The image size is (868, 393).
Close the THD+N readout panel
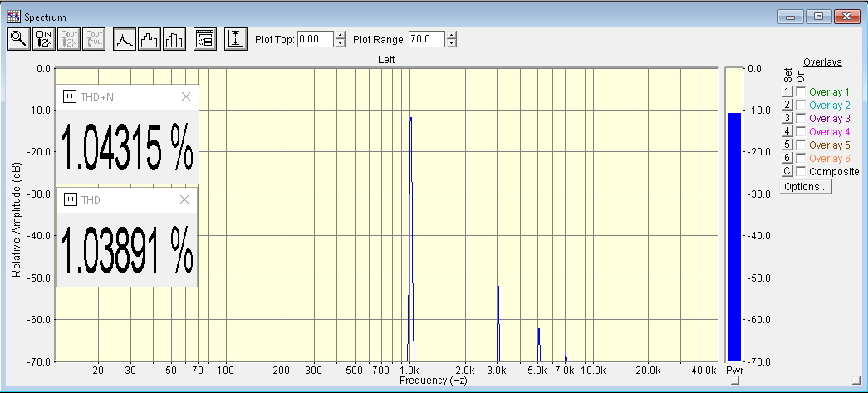186,96
